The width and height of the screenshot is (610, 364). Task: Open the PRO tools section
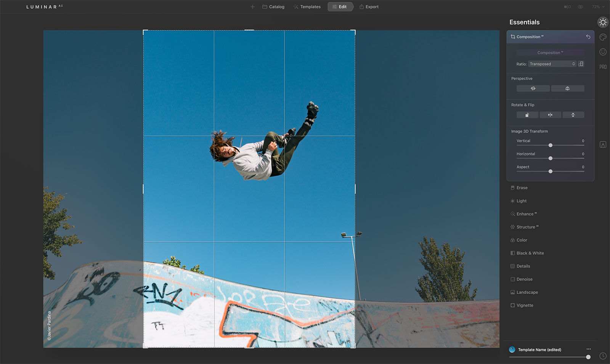pyautogui.click(x=603, y=67)
